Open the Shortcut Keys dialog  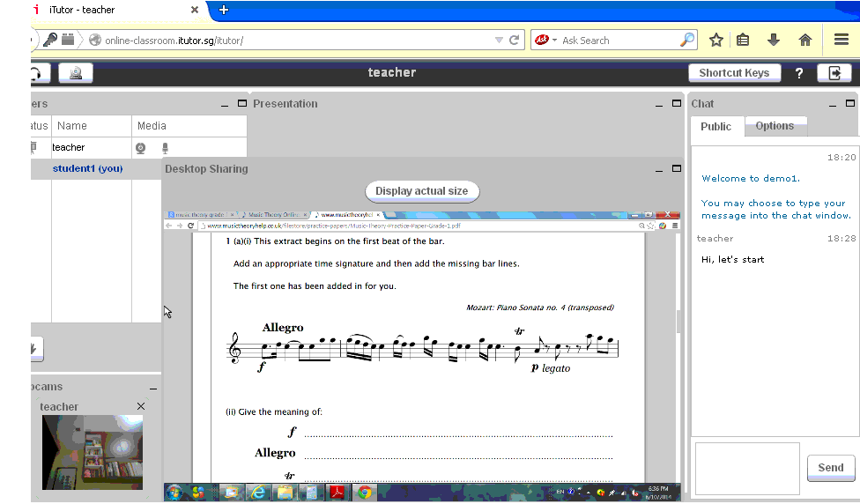[734, 73]
